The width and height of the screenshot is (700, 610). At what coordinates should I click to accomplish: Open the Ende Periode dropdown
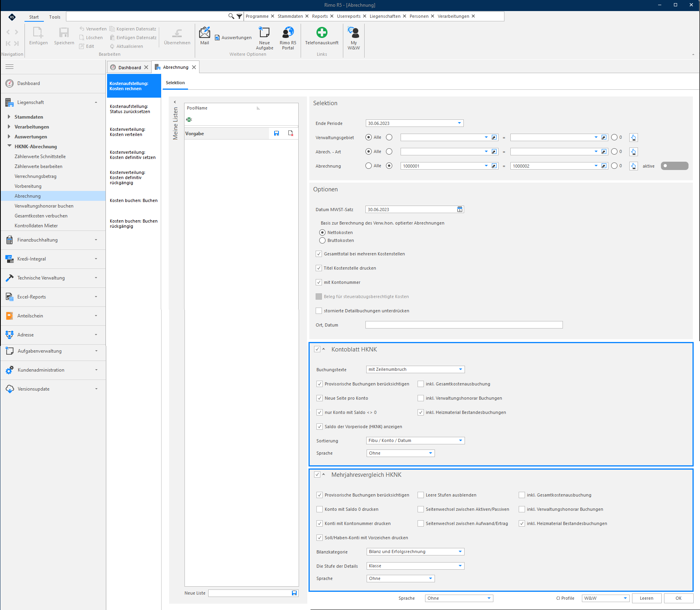pos(459,123)
